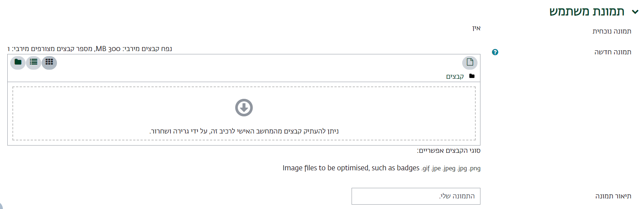644x209 pixels.
Task: Switch file manager to folder tree view
Action: pos(18,62)
